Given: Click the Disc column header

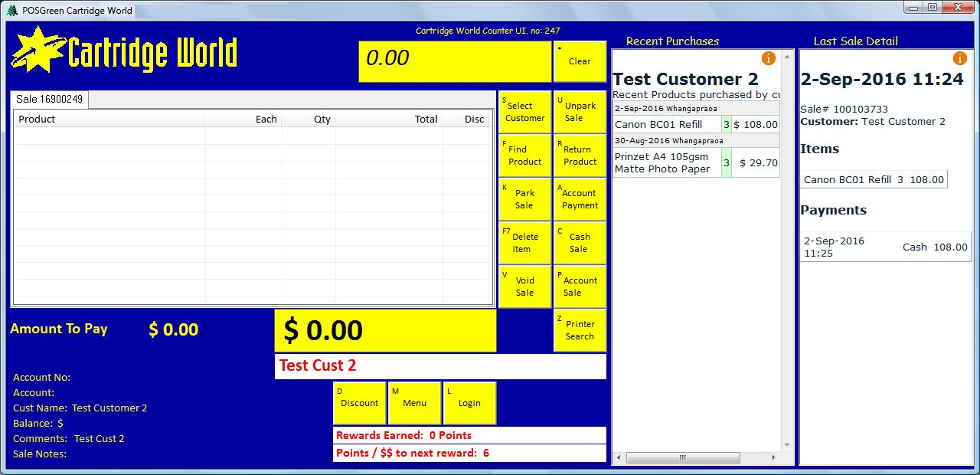Looking at the screenshot, I should [467, 119].
